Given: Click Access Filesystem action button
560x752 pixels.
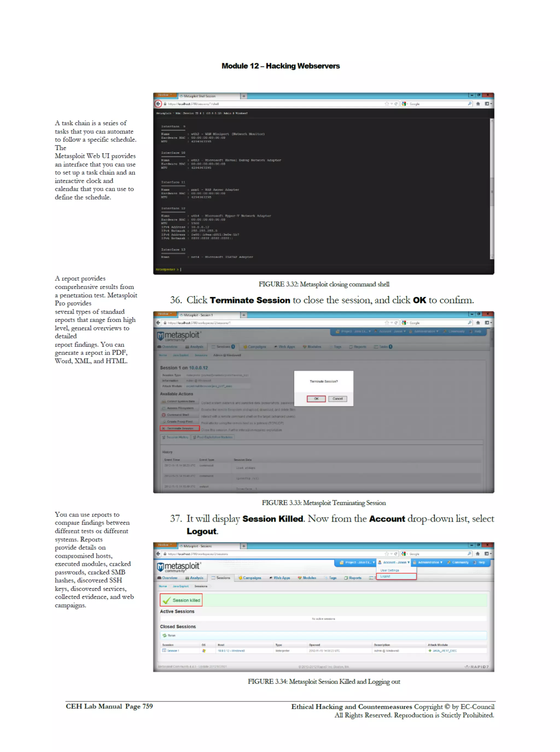Looking at the screenshot, I should click(180, 408).
